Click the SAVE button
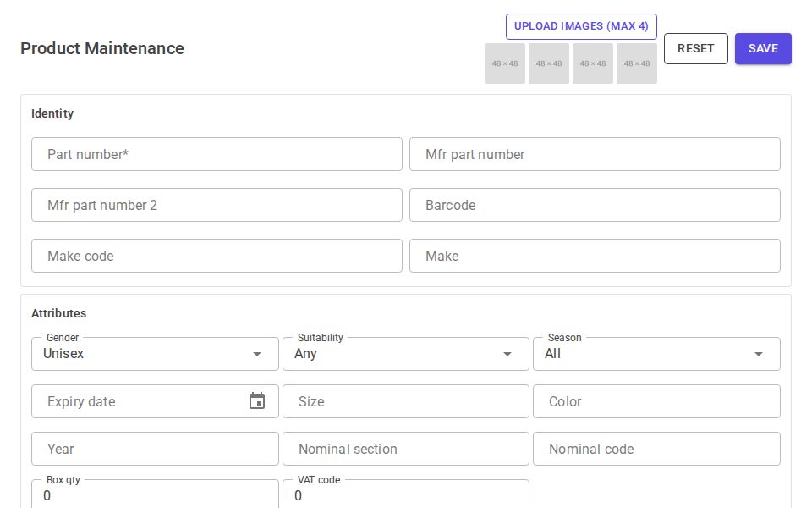 point(763,48)
